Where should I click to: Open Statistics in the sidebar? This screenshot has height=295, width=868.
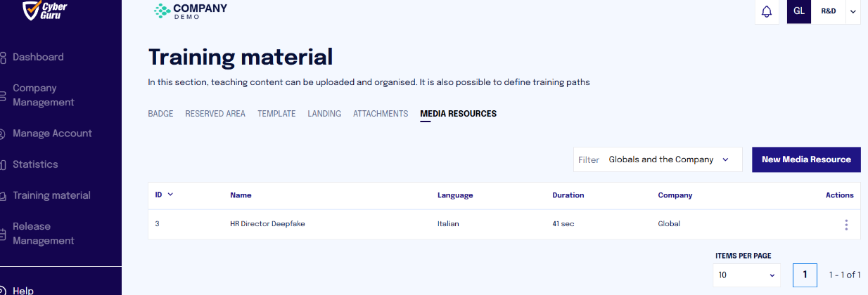(35, 164)
